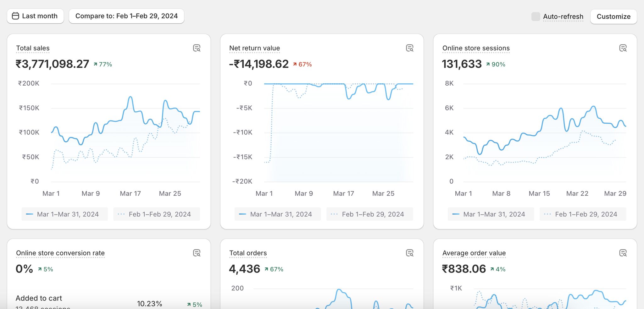
Task: Open report icon on Total orders card
Action: 409,253
